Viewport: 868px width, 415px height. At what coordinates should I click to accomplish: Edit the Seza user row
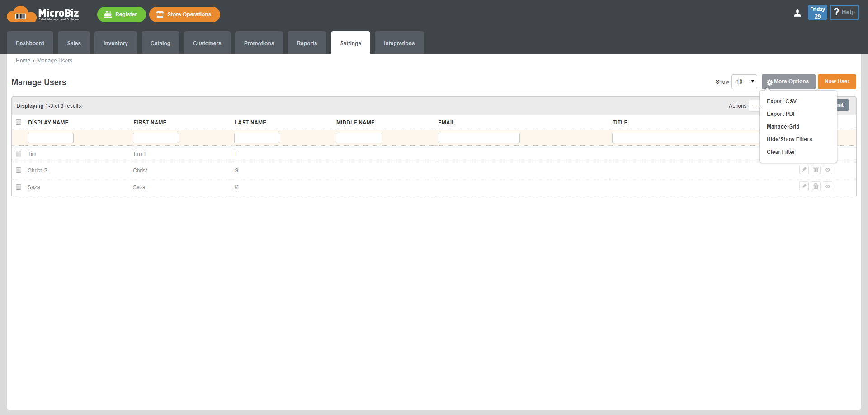(804, 186)
